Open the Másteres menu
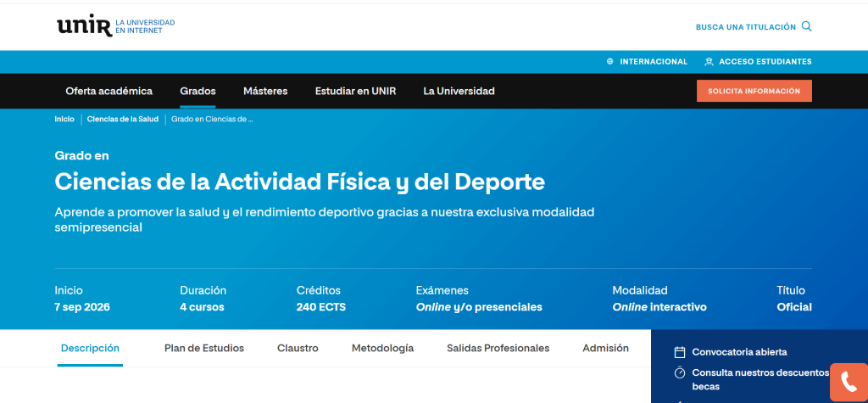The image size is (868, 403). tap(265, 91)
